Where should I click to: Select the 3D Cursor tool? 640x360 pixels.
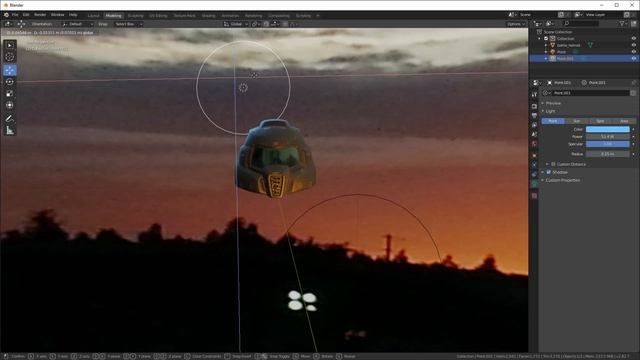coord(9,57)
